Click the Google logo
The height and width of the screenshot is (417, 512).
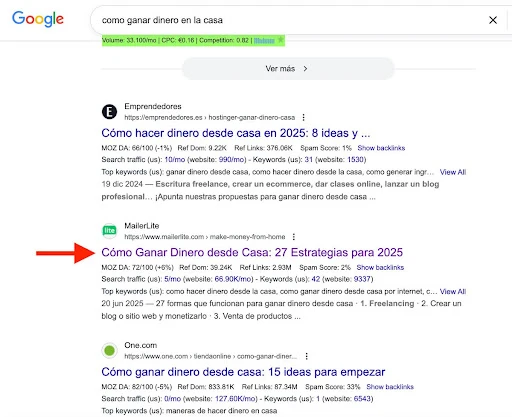[38, 19]
